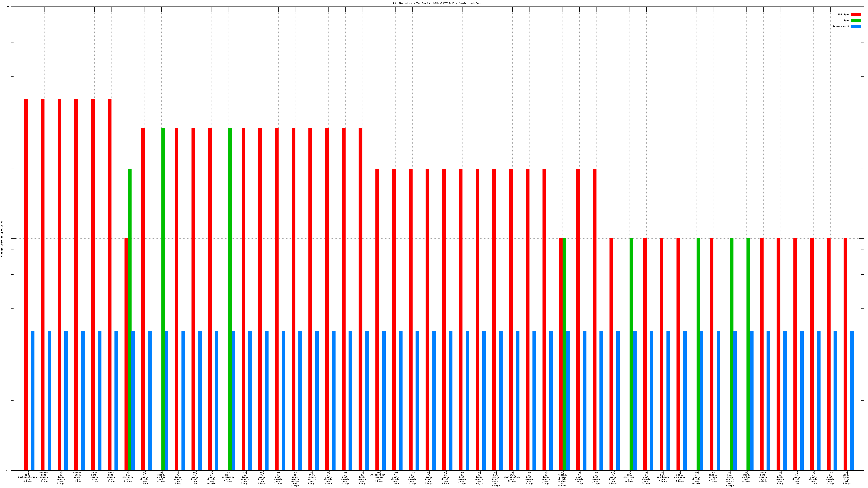868x488 pixels.
Task: Click the virbl.dnsbl.bit.nl label at far right
Action: tap(846, 478)
